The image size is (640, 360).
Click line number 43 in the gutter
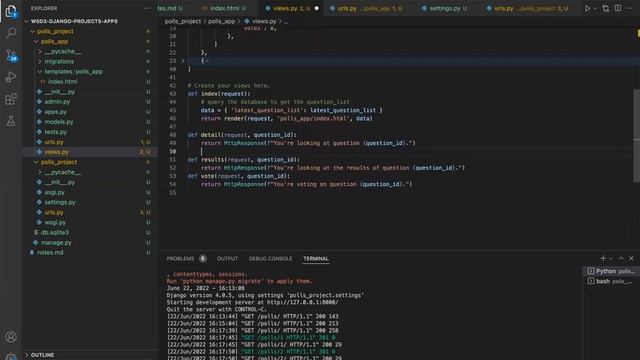tap(173, 94)
